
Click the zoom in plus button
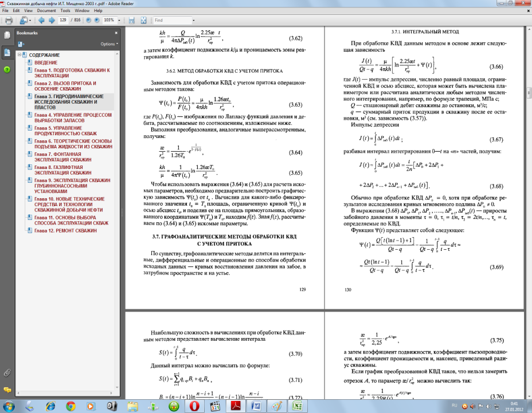pyautogui.click(x=97, y=21)
